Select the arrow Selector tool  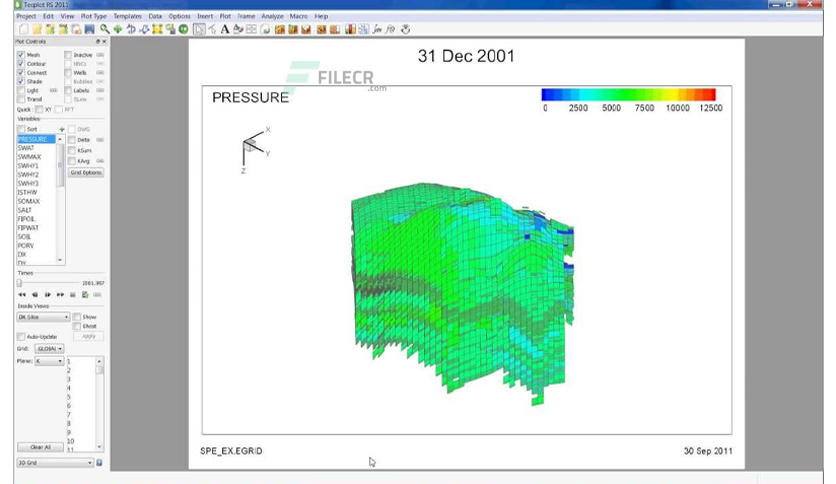pyautogui.click(x=199, y=29)
